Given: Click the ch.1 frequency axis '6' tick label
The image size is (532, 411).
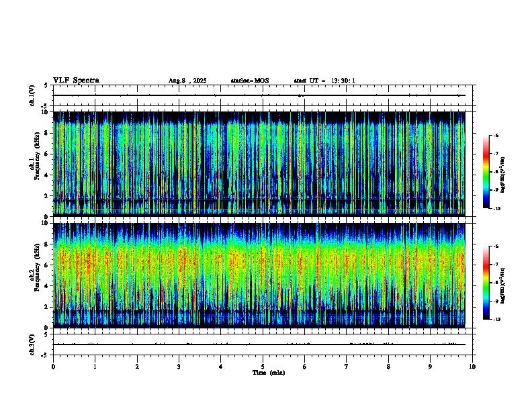Looking at the screenshot, I should click(x=47, y=154).
